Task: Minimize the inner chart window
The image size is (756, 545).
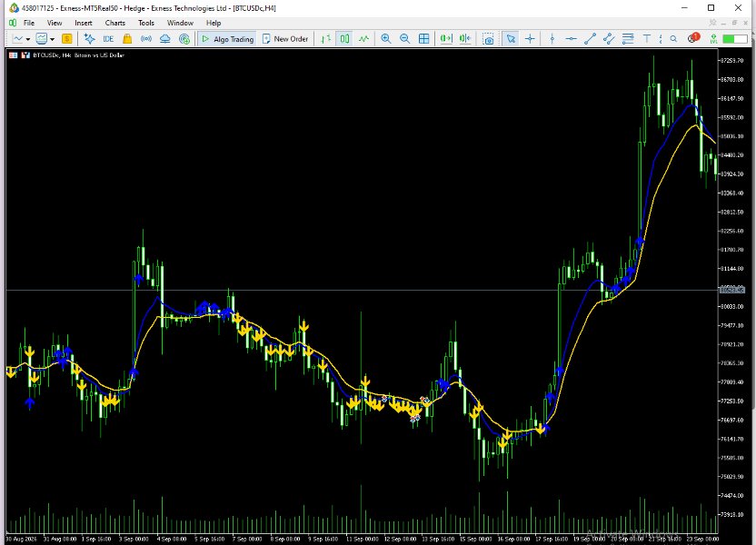Action: (723, 23)
